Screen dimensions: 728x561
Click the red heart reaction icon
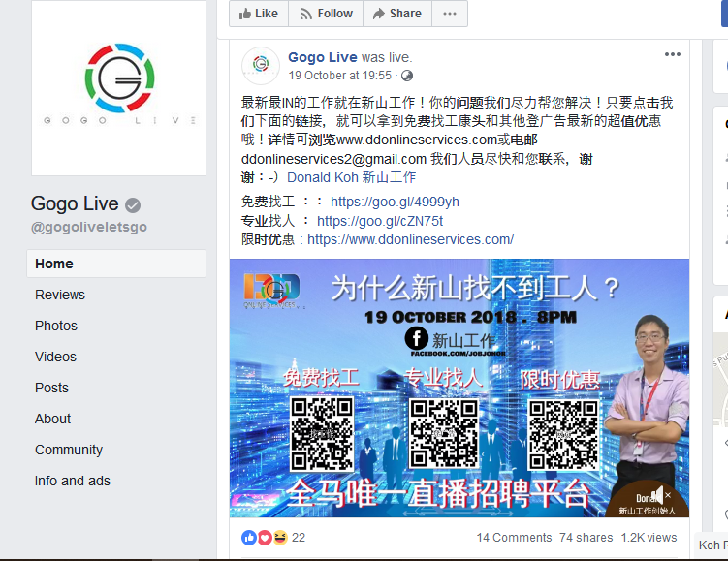click(265, 538)
